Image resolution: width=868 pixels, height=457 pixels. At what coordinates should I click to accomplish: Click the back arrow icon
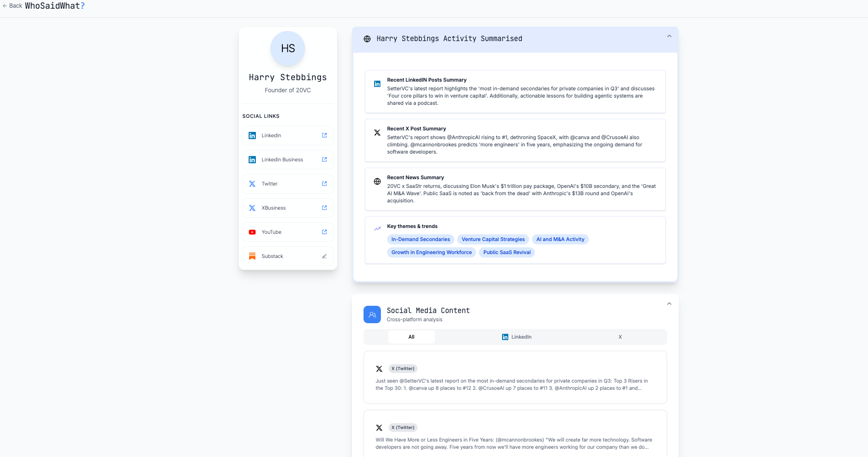pos(5,6)
